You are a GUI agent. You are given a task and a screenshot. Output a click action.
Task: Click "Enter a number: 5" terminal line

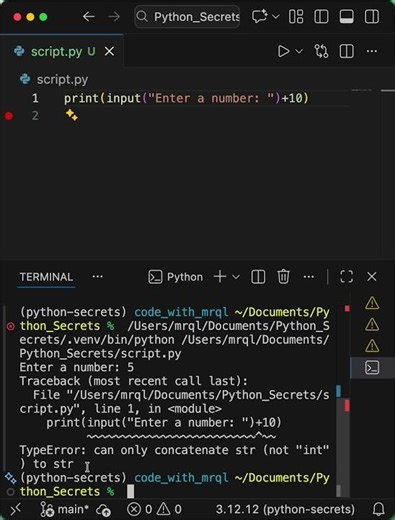tap(77, 367)
